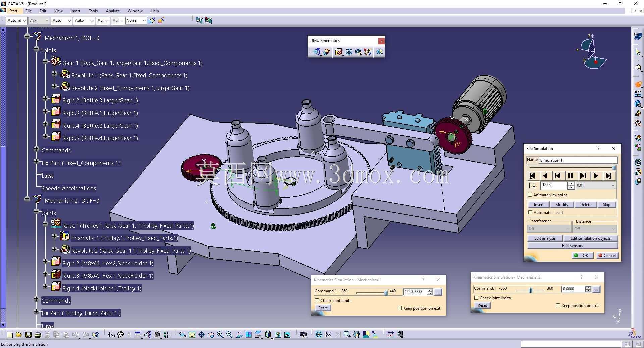644x348 pixels.
Task: Click Command.1 slider handle for Mechanism.1
Action: point(386,293)
